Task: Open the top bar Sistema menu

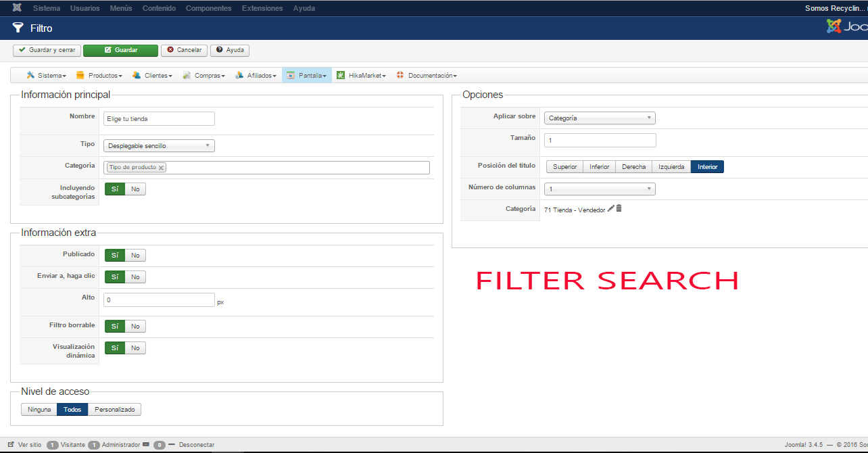Action: [46, 8]
